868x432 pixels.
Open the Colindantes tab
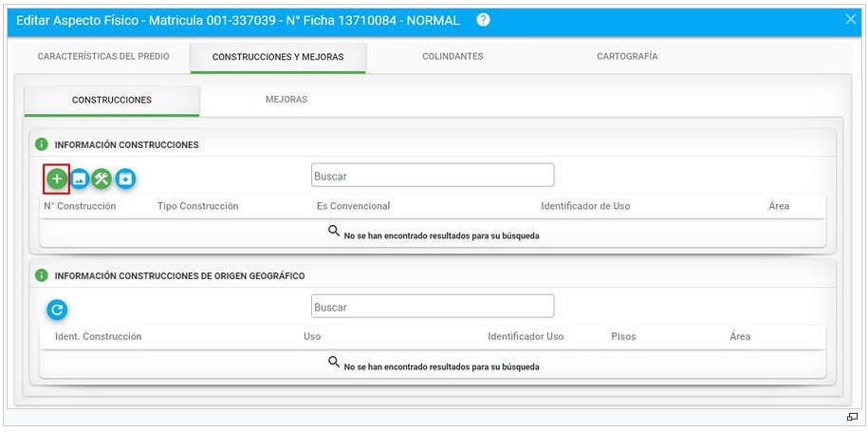click(x=452, y=57)
